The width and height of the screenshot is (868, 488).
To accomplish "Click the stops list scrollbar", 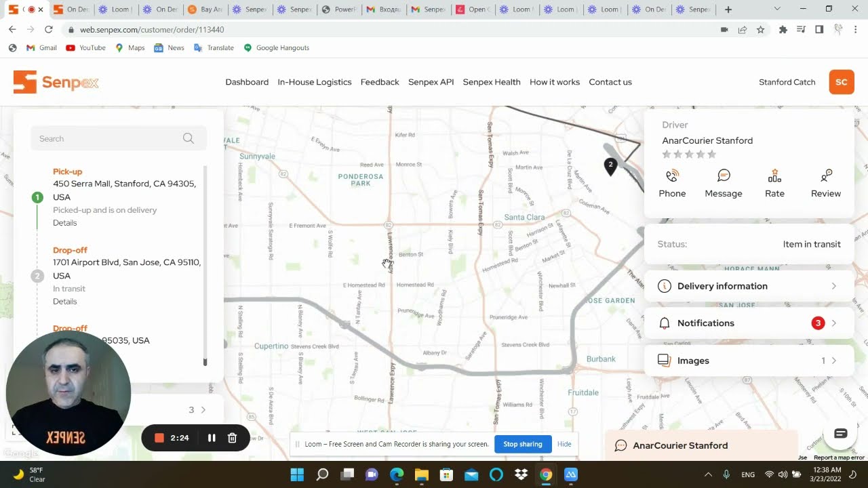I will pyautogui.click(x=205, y=264).
